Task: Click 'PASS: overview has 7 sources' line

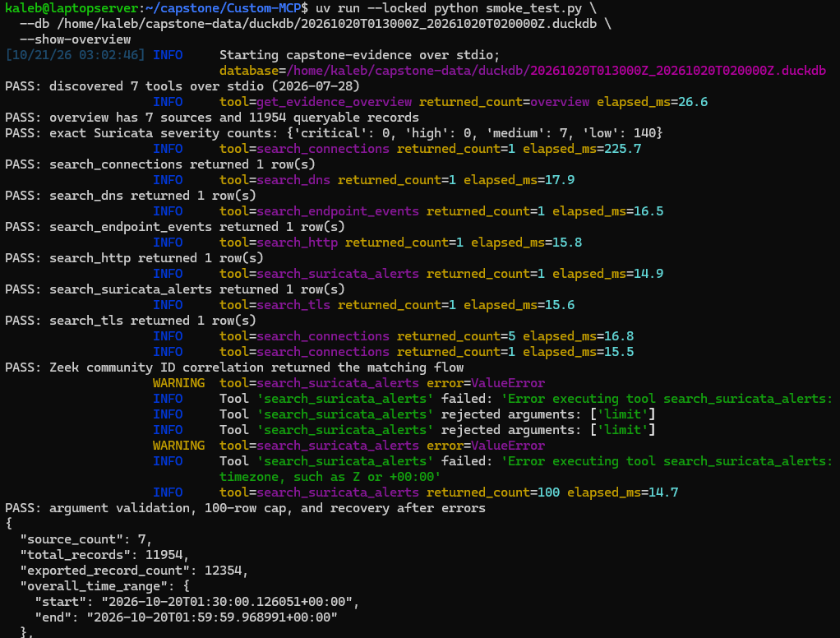Action: 212,118
